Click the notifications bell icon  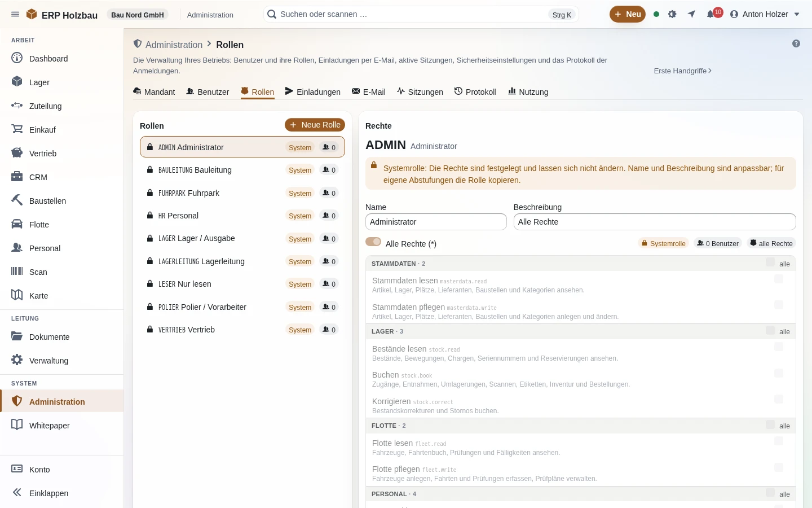tap(710, 14)
